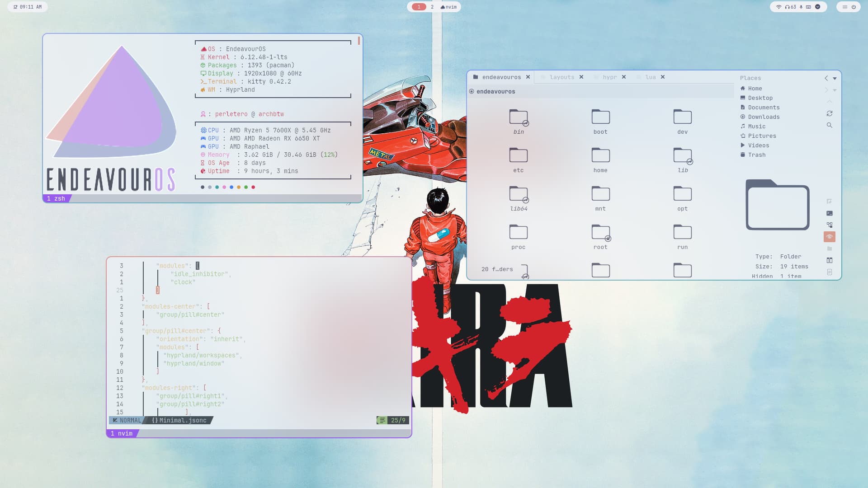Screen dimensions: 868x488
Task: Open terminal here icon in toolbar
Action: pos(829,213)
